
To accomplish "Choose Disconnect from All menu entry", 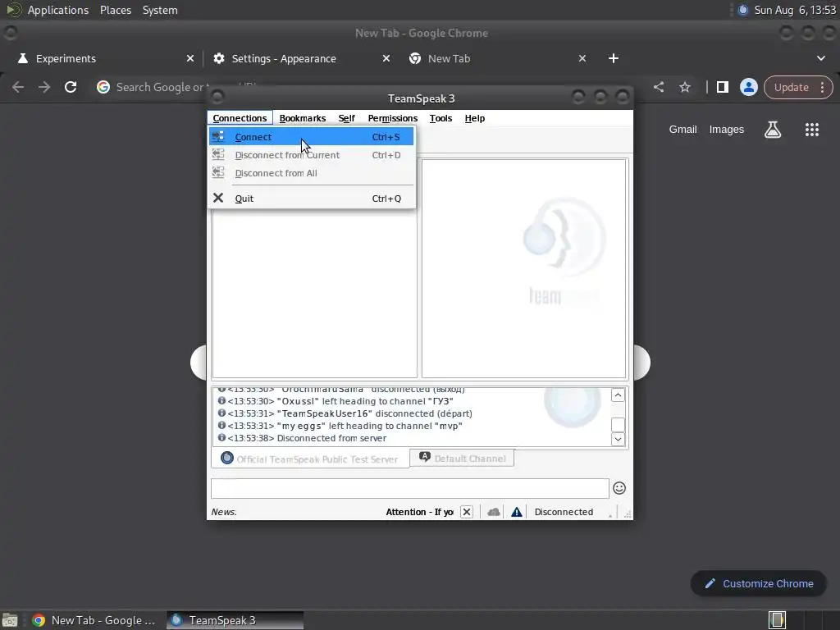I will (311, 173).
